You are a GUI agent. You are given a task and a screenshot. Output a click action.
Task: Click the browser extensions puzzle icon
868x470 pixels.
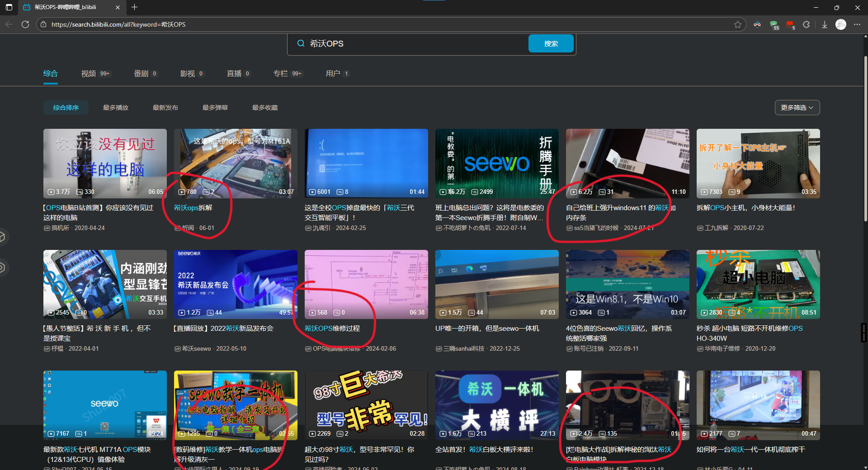pyautogui.click(x=806, y=24)
